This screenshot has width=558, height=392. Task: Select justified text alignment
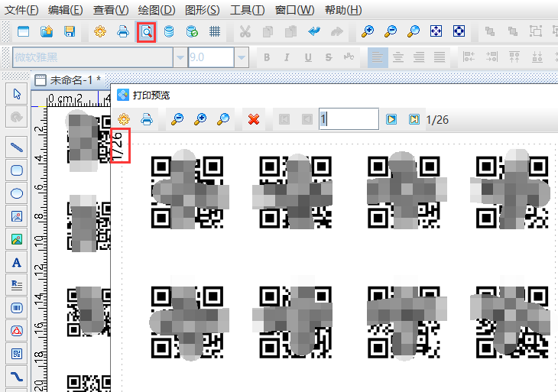point(440,57)
